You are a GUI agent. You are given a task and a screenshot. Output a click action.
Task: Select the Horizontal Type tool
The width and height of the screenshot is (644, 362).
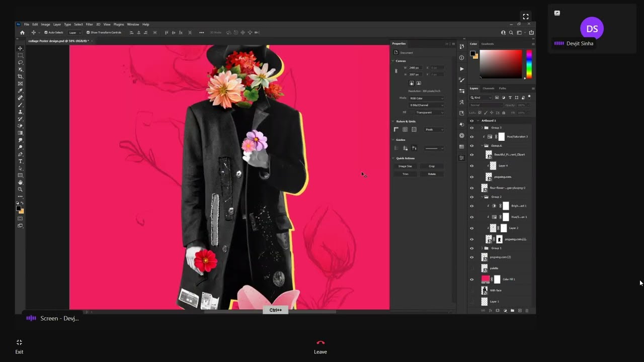20,161
